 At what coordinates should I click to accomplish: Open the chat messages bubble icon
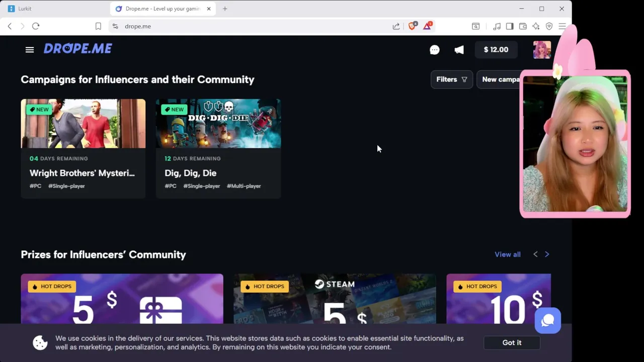pyautogui.click(x=435, y=50)
